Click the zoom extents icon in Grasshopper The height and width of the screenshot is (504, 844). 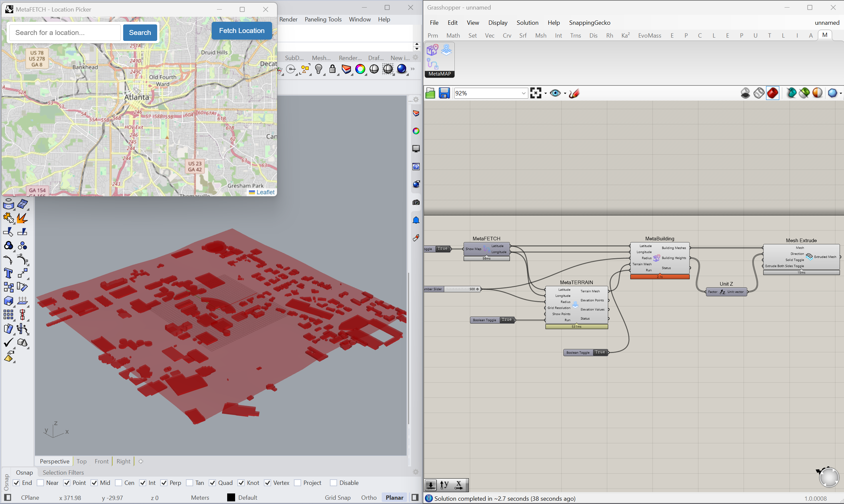tap(536, 93)
